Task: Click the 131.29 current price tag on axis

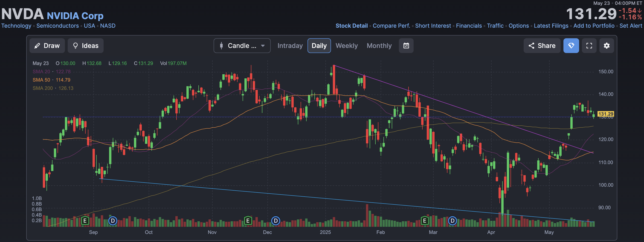Action: (x=606, y=114)
